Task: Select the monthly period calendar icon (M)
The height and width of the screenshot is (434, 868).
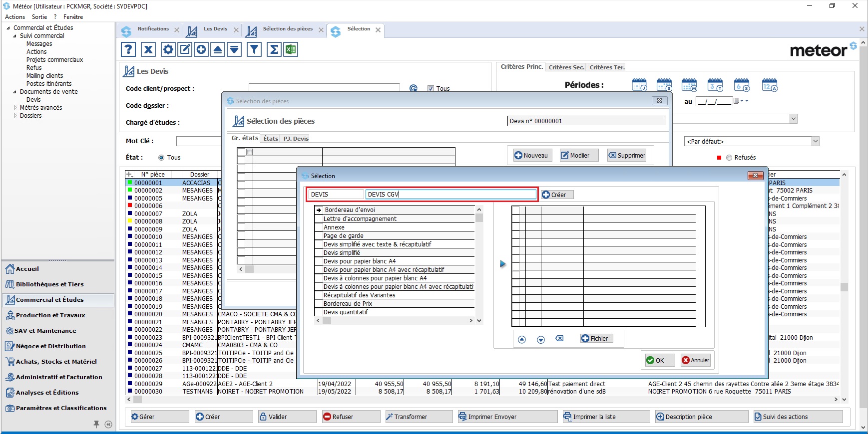Action: coord(690,85)
